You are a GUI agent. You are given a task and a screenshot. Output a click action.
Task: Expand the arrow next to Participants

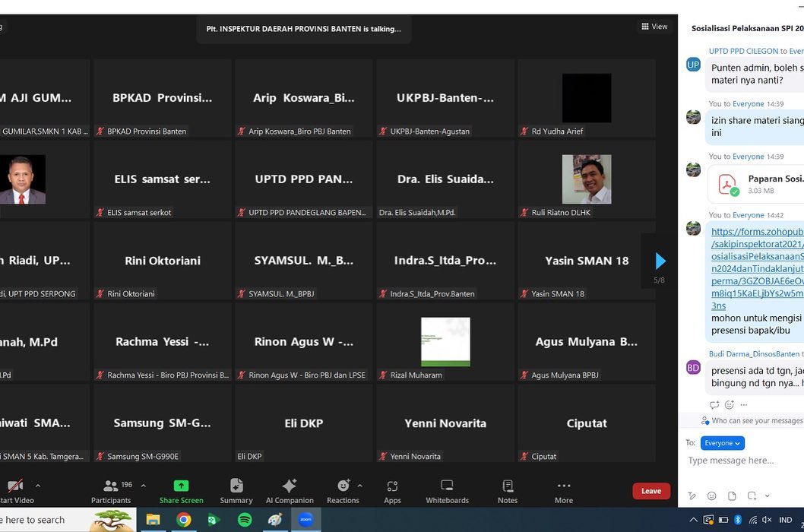[143, 486]
